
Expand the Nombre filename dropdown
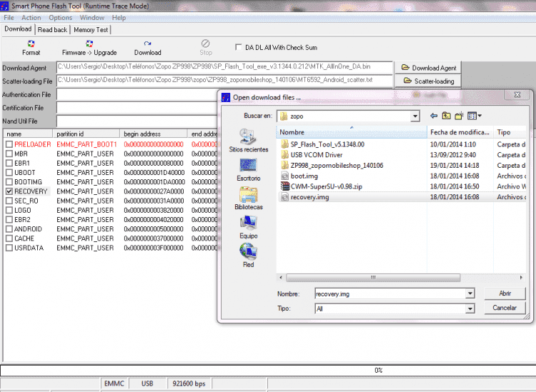470,293
